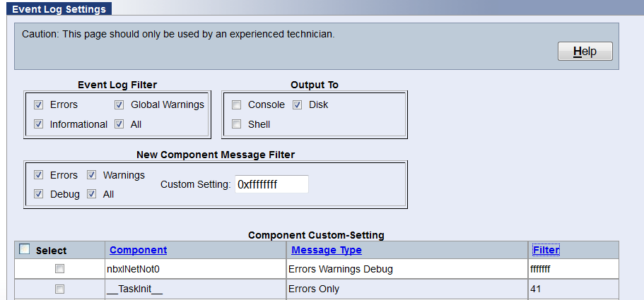The image size is (644, 300).
Task: Click the Output To heading
Action: 315,85
